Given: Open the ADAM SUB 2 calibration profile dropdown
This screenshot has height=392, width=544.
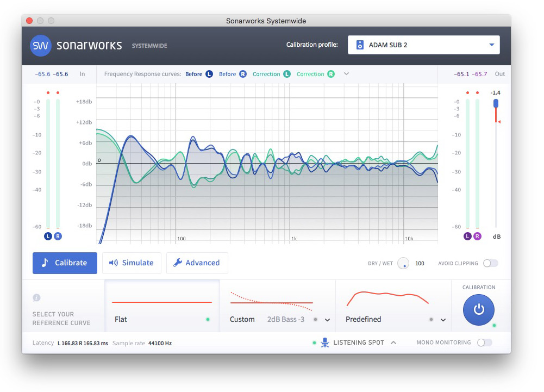Looking at the screenshot, I should click(x=423, y=45).
